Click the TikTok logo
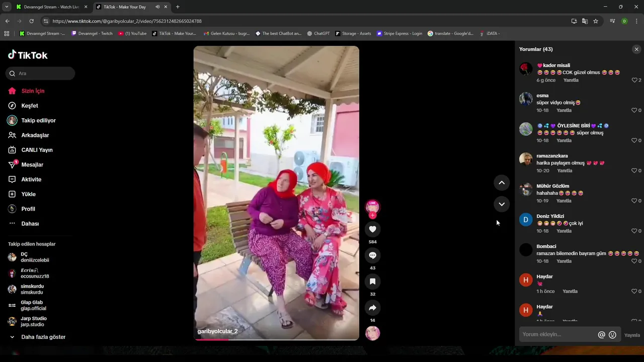Image resolution: width=644 pixels, height=362 pixels. click(x=28, y=55)
